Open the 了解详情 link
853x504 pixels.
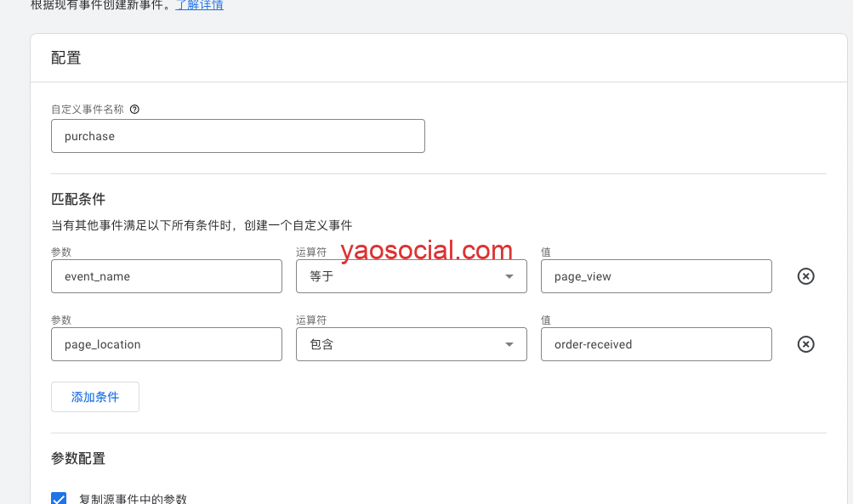point(199,5)
